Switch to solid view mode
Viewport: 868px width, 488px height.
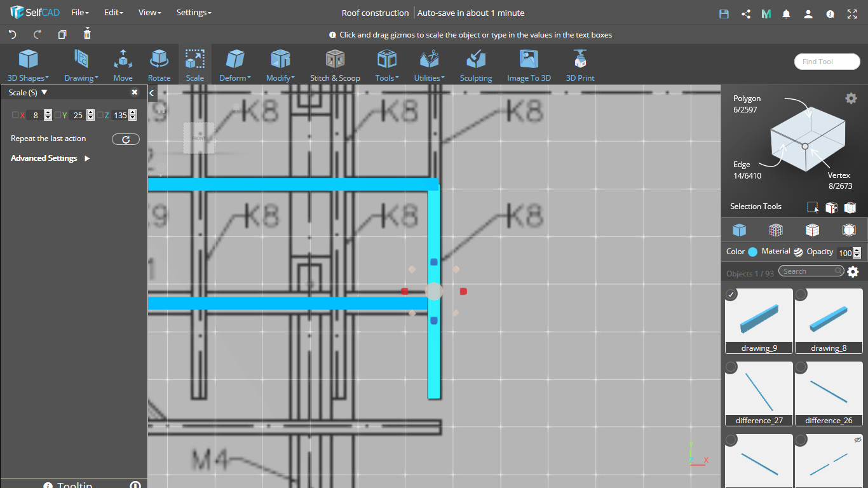coord(739,230)
